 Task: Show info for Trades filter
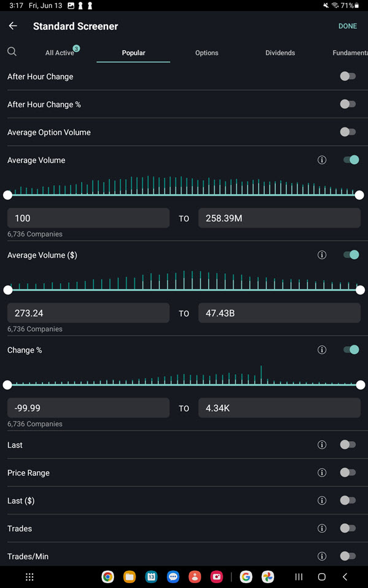point(322,529)
